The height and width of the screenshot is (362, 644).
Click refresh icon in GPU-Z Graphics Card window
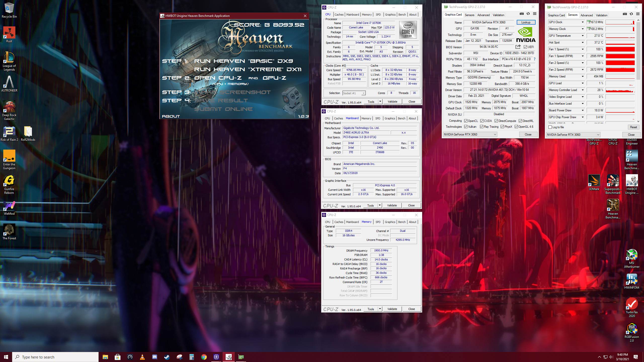(528, 14)
